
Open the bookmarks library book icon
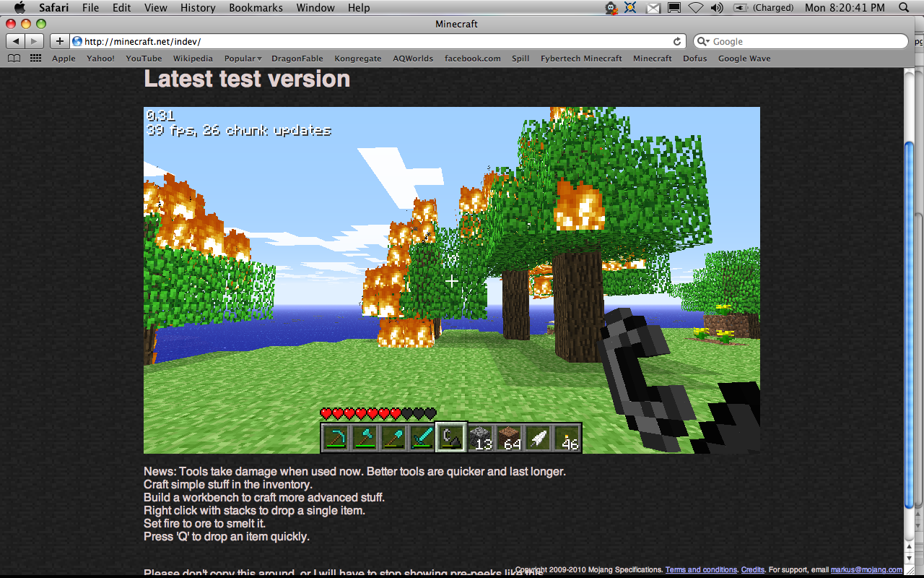[14, 59]
